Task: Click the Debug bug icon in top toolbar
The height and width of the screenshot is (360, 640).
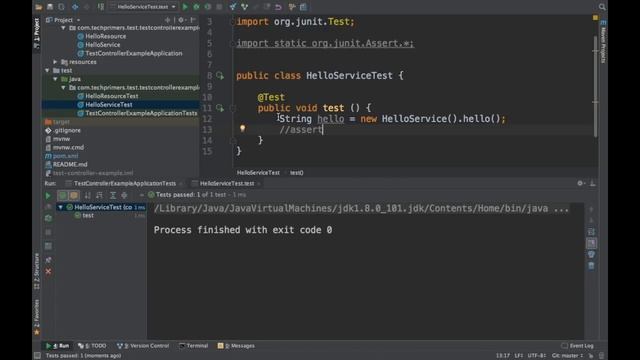Action: pos(196,7)
